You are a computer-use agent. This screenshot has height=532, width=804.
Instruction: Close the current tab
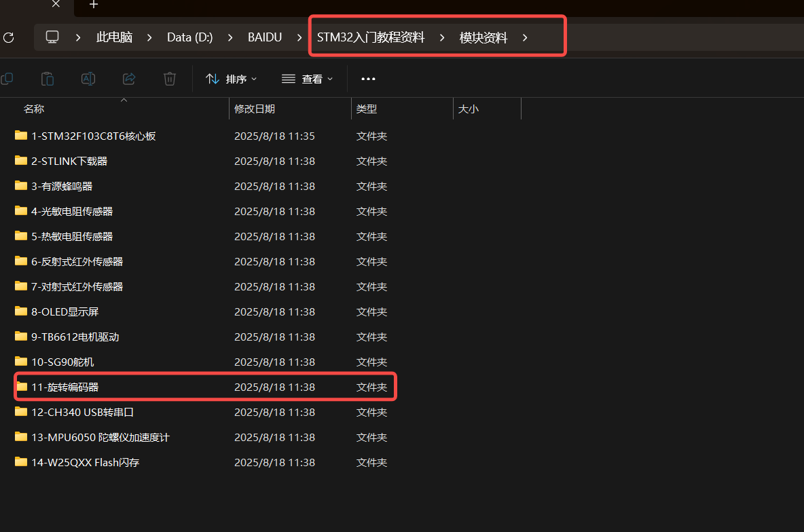(56, 4)
